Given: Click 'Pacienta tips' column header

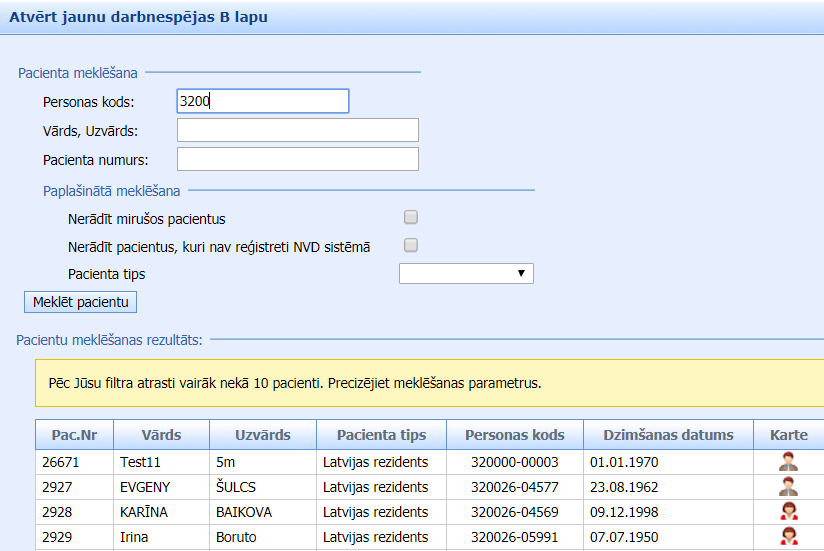Looking at the screenshot, I should coord(381,435).
